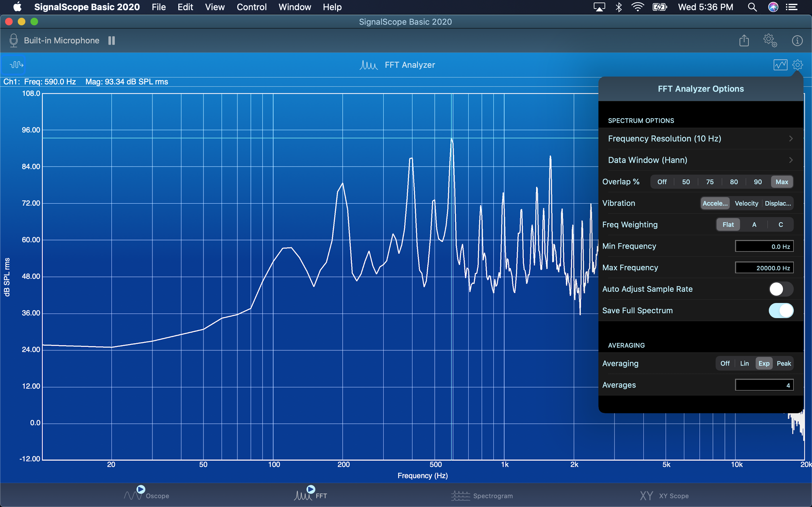Screen dimensions: 812x507
Task: Pause the Built-in Microphone input
Action: coord(111,41)
